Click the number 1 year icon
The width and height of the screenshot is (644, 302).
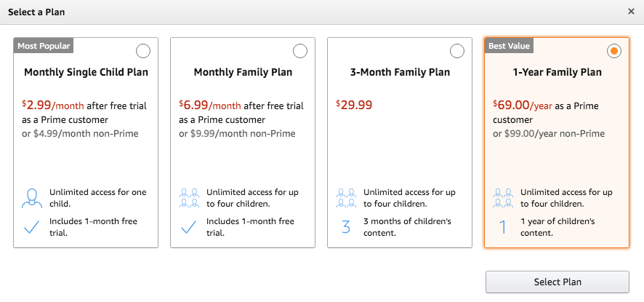503,227
